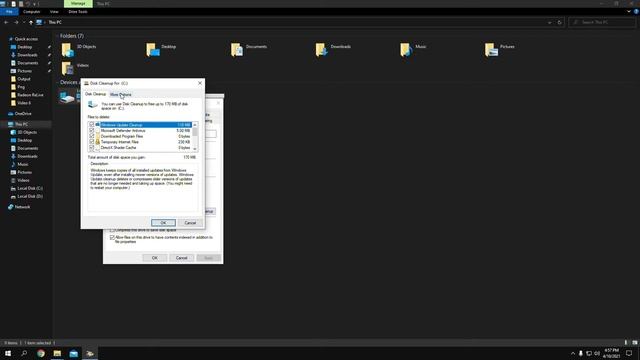Go forward with the Forward arrow

16,22
